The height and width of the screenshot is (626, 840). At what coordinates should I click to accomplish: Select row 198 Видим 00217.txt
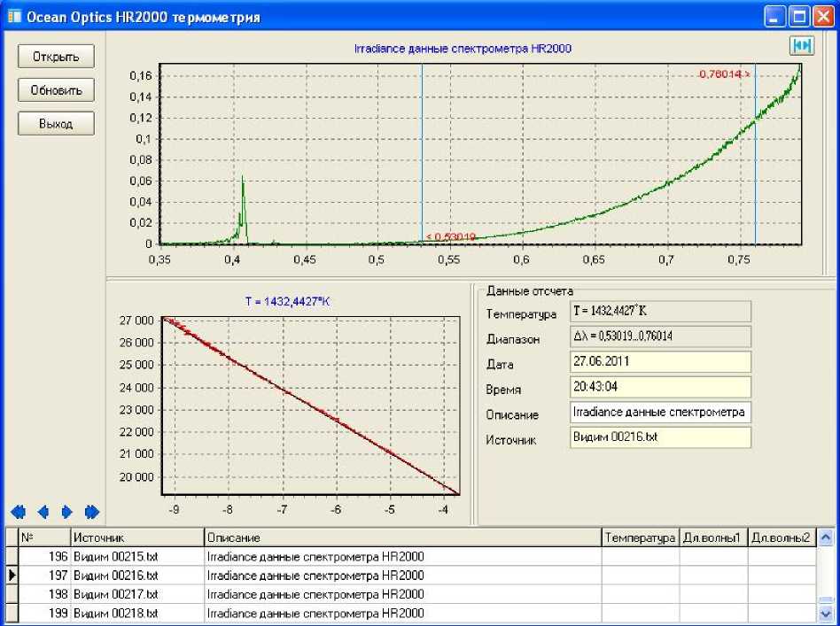[115, 594]
